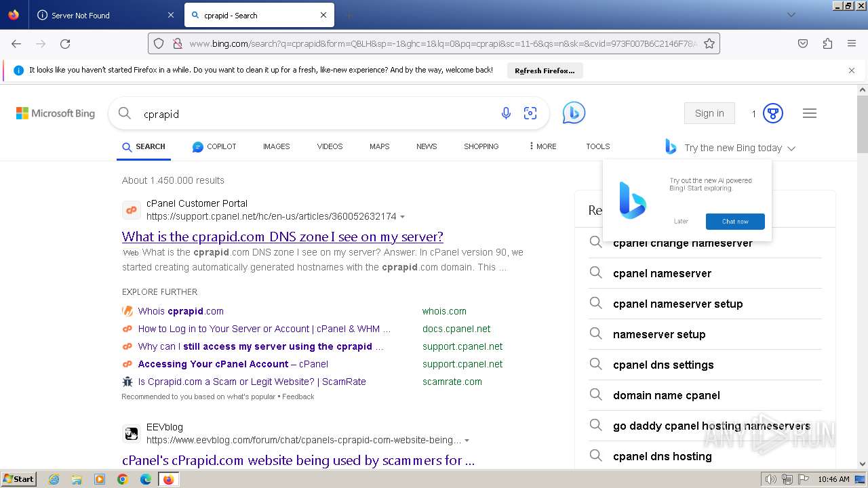
Task: Close the cprapid - Search tab
Action: point(323,15)
